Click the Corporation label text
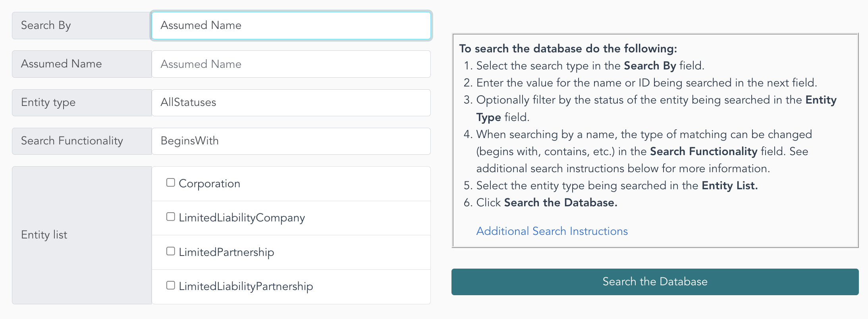The image size is (868, 319). [x=209, y=183]
